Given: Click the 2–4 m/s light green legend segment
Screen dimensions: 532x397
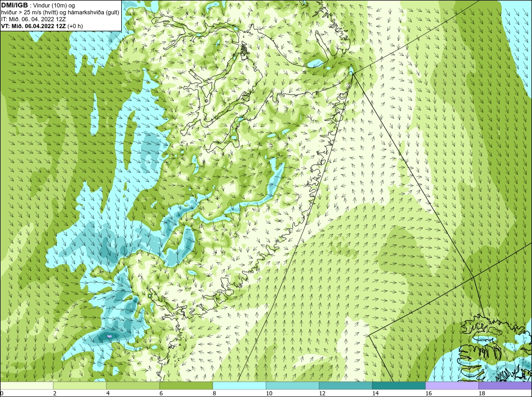Looking at the screenshot, I should 80,386.
